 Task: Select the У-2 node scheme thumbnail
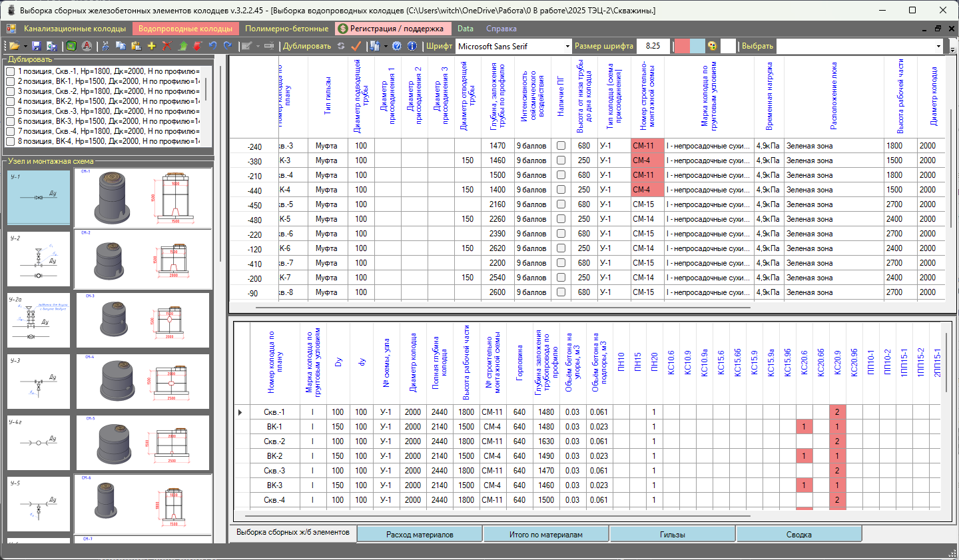tap(39, 259)
